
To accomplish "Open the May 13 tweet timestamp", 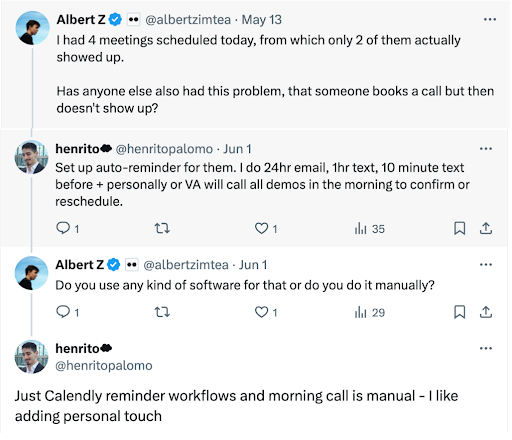I will pyautogui.click(x=262, y=20).
